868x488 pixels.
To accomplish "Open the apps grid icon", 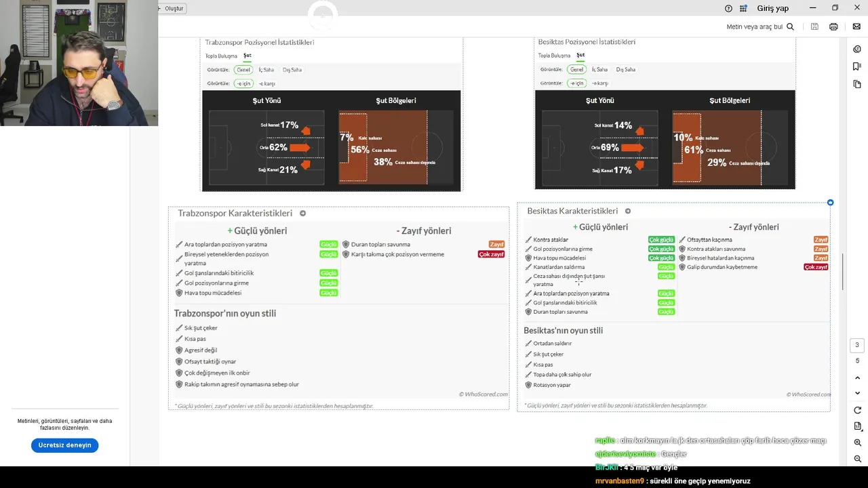I will coord(743,8).
